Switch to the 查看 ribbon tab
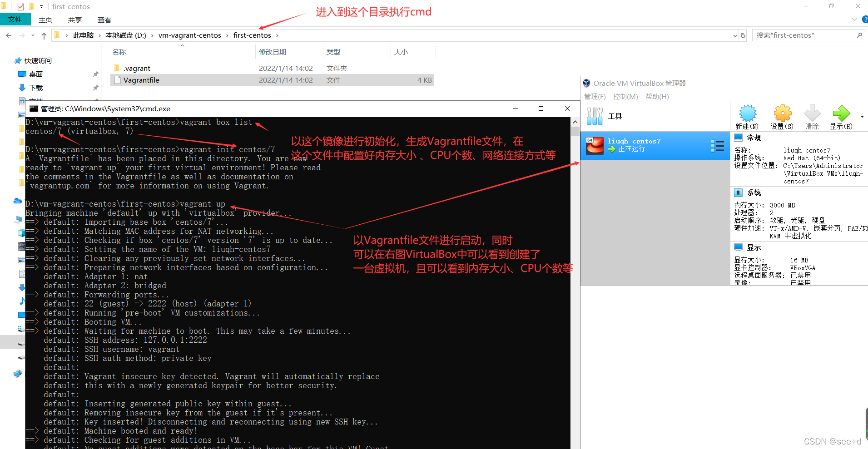The image size is (868, 449). click(x=104, y=20)
